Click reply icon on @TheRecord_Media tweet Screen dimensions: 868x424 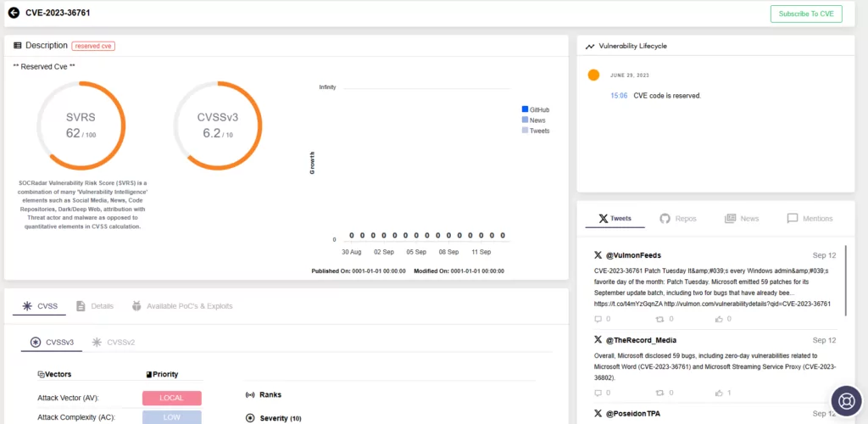pyautogui.click(x=598, y=393)
